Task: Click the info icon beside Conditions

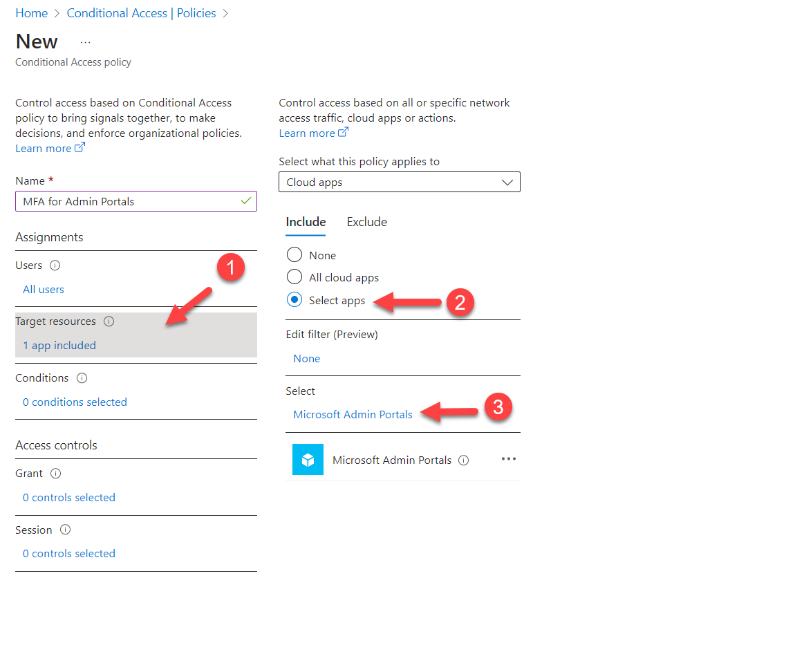Action: pyautogui.click(x=82, y=377)
